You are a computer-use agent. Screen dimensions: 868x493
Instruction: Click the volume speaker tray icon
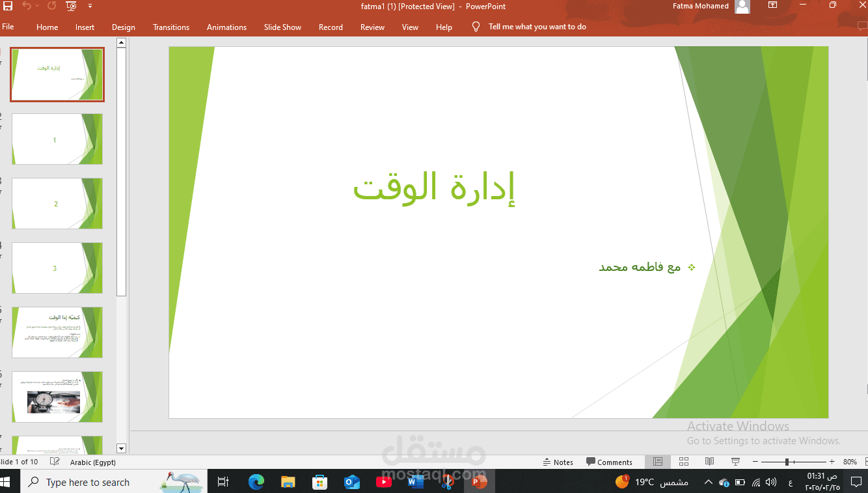(771, 483)
